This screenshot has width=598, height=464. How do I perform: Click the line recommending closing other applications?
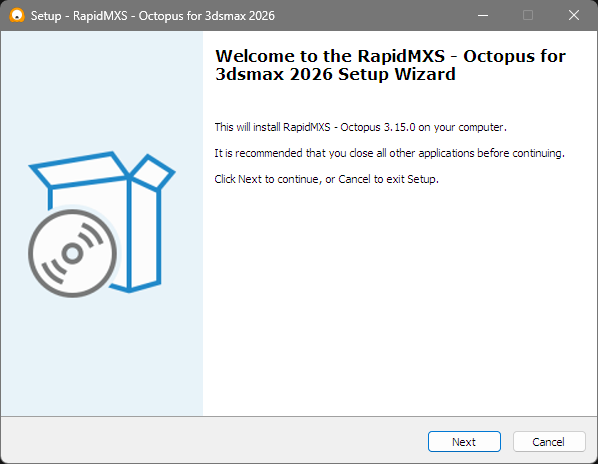[389, 153]
